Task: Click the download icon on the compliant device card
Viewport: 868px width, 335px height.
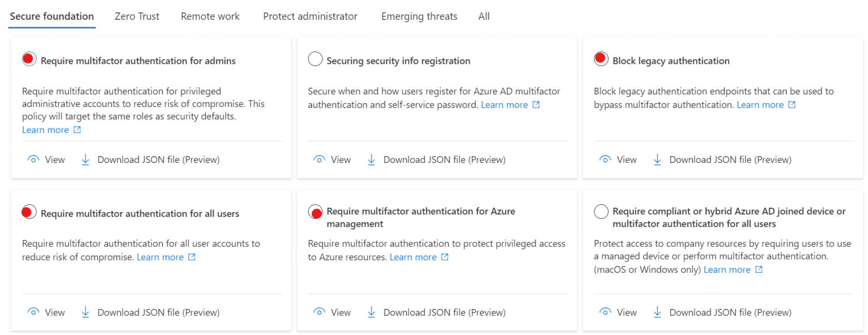Action: pyautogui.click(x=657, y=312)
